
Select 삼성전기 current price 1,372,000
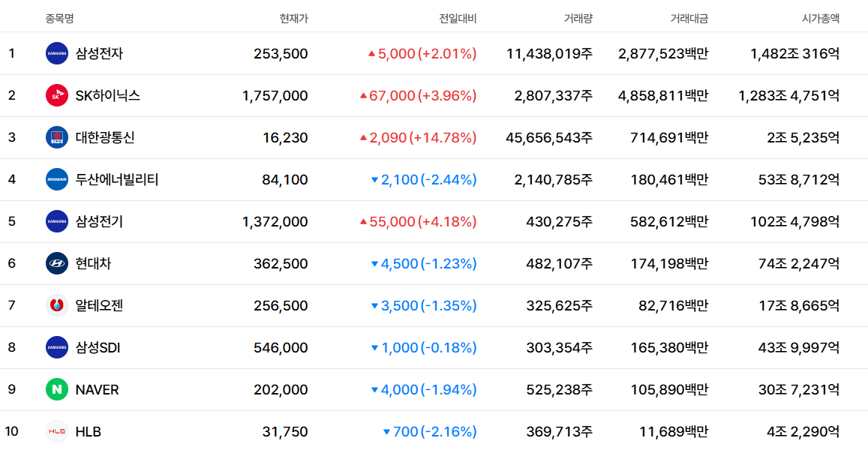[x=275, y=222]
